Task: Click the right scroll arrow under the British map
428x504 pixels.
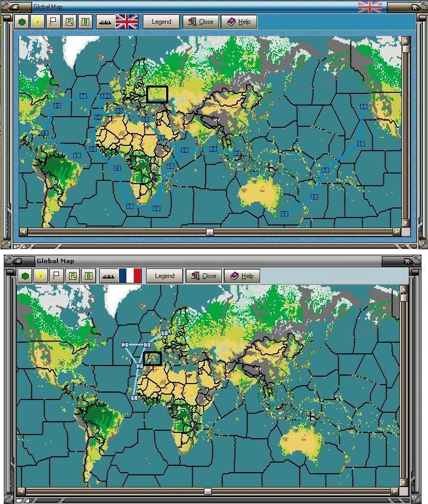Action: point(397,231)
